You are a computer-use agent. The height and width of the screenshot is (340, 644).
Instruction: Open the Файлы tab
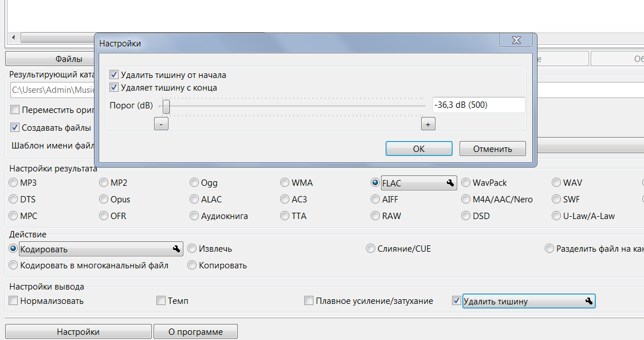point(69,58)
